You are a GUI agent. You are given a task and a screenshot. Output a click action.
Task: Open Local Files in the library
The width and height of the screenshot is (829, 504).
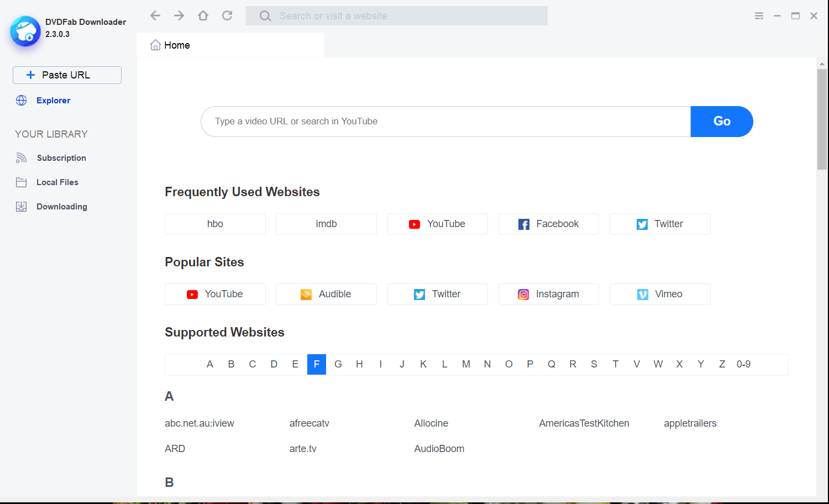tap(57, 182)
